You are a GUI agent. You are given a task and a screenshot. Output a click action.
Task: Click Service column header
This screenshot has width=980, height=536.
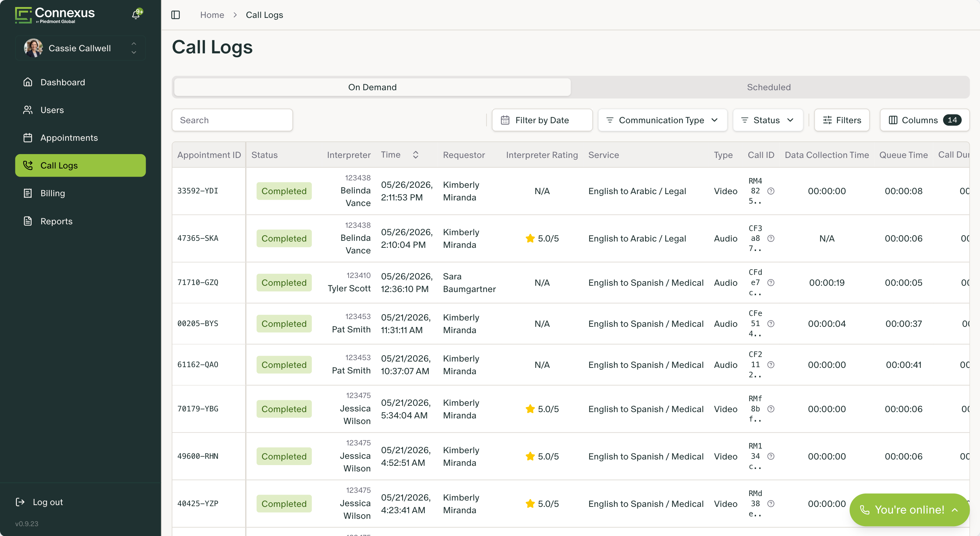tap(603, 155)
